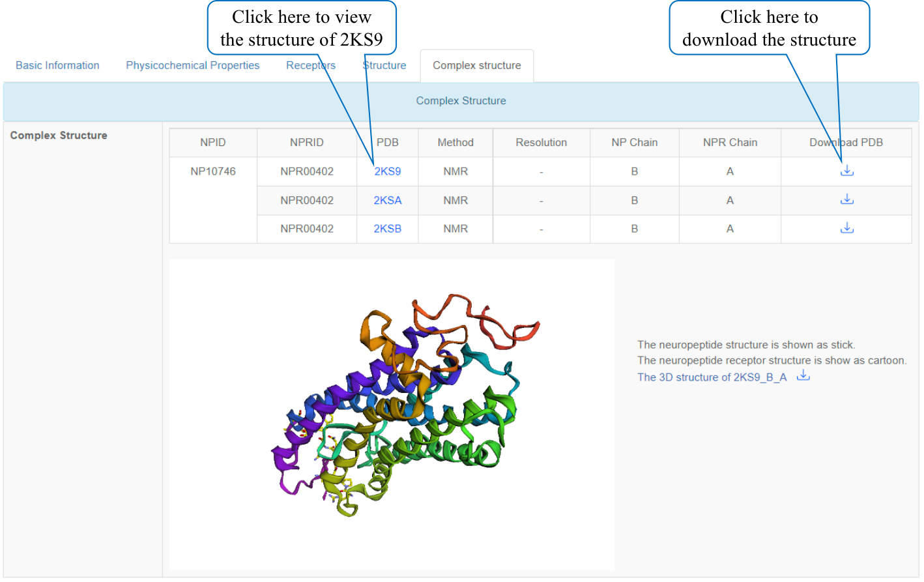The width and height of the screenshot is (924, 582).
Task: View the structure of PDB 2KS9
Action: coord(387,171)
